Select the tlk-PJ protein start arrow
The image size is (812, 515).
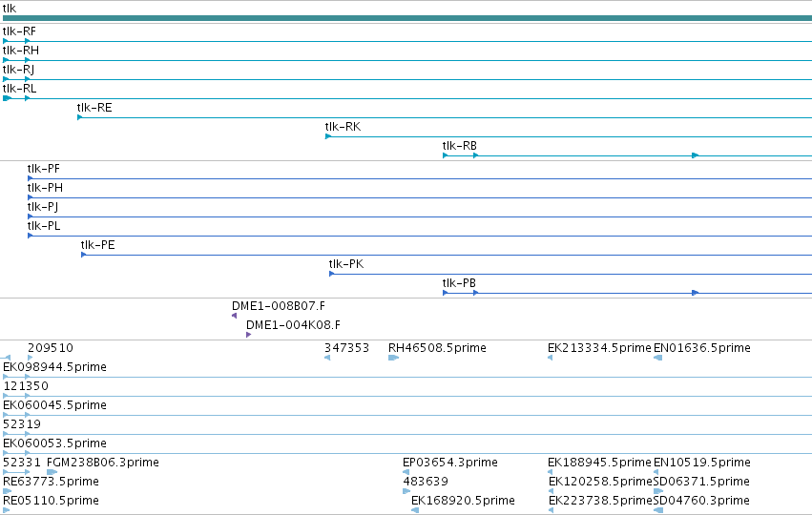pyautogui.click(x=30, y=216)
